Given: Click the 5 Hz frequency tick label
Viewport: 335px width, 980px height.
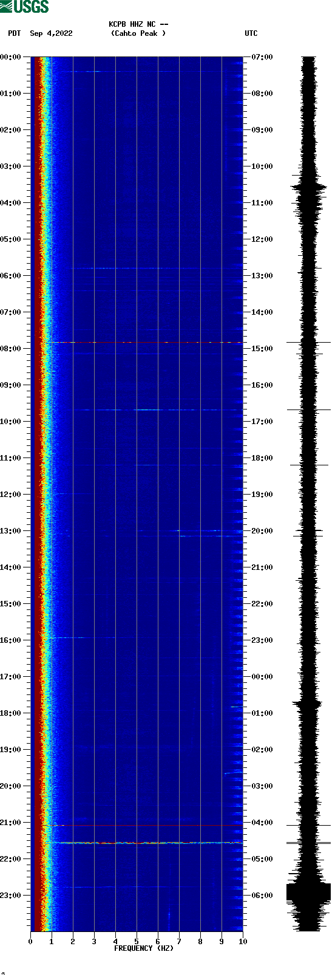Looking at the screenshot, I should pyautogui.click(x=137, y=942).
